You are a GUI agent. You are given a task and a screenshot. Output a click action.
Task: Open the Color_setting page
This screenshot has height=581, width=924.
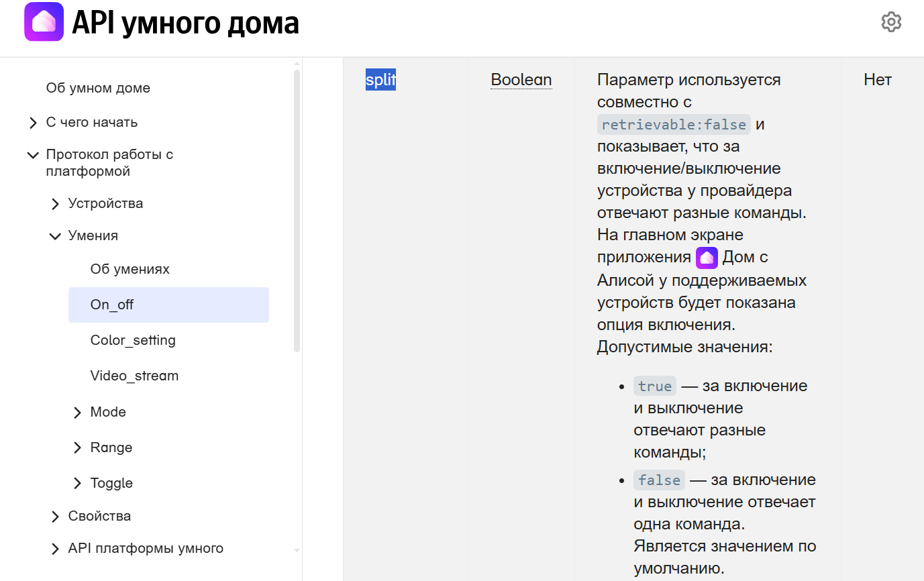click(x=133, y=340)
